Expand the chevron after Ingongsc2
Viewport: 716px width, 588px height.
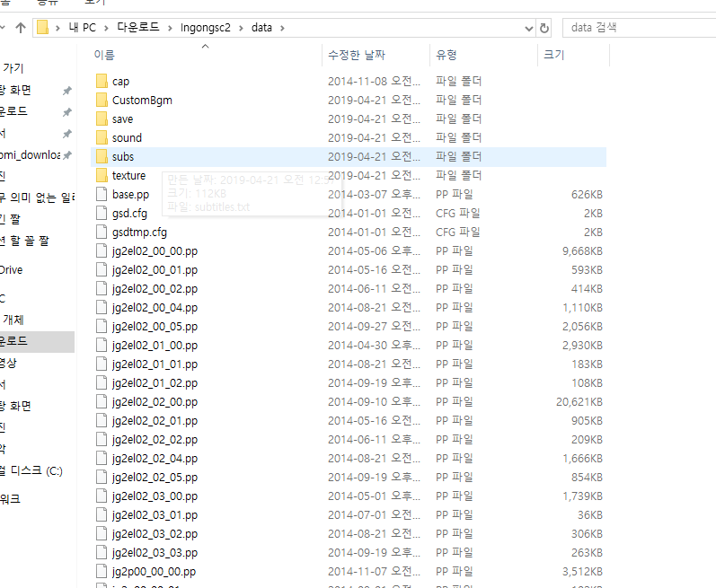[241, 29]
